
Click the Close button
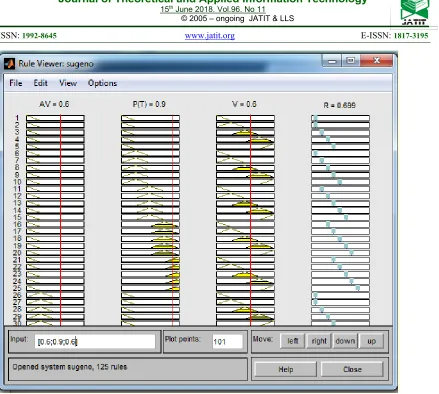point(352,369)
